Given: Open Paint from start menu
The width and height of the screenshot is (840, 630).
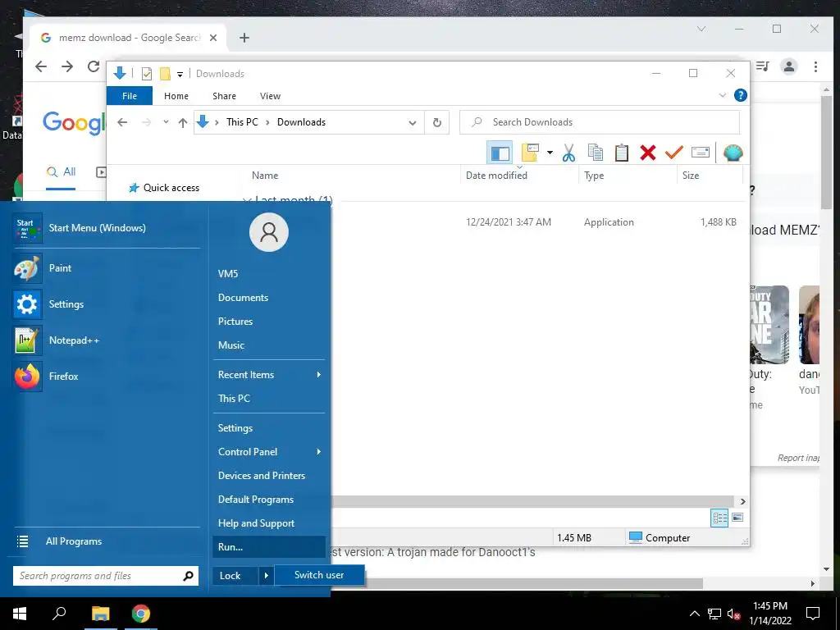Looking at the screenshot, I should (106, 268).
